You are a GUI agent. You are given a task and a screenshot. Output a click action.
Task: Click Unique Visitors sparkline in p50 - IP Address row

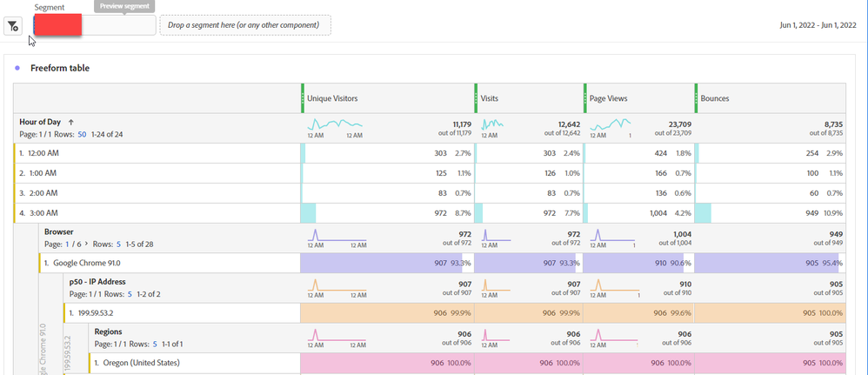click(x=337, y=285)
